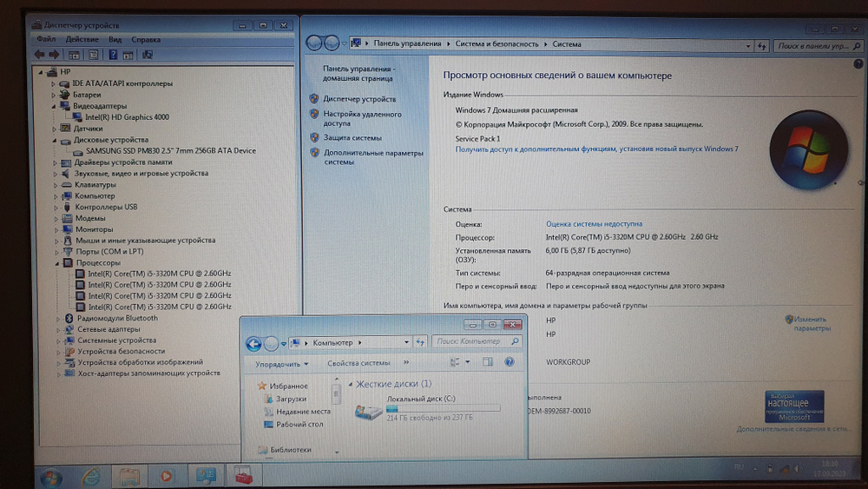Click the forward arrow in Device Manager toolbar

[54, 54]
